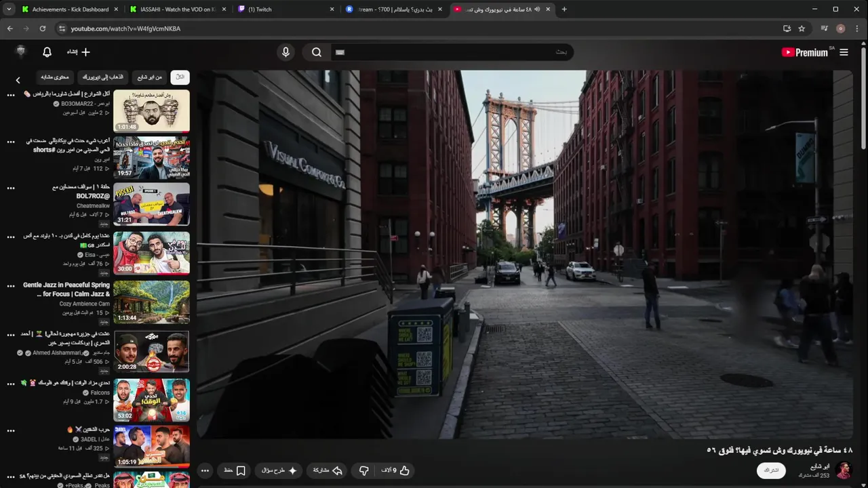Switch to the '(1) Twitch' browser tab
This screenshot has width=868, height=488.
point(285,9)
